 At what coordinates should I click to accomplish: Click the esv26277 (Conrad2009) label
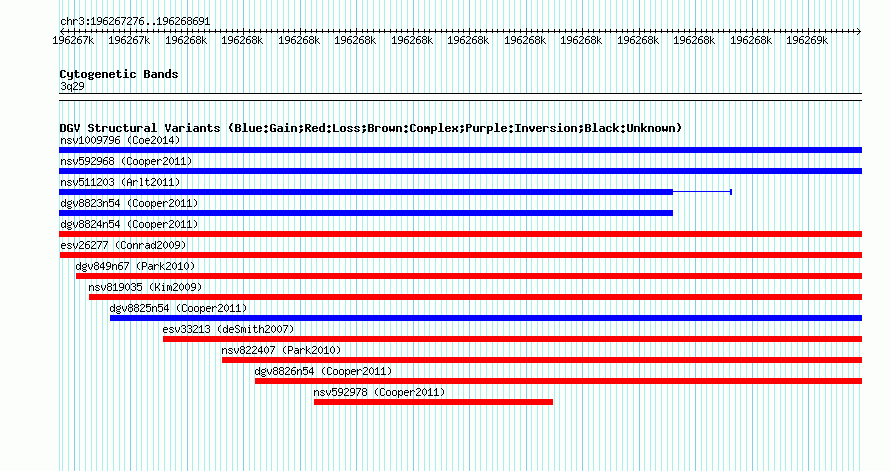pos(123,245)
